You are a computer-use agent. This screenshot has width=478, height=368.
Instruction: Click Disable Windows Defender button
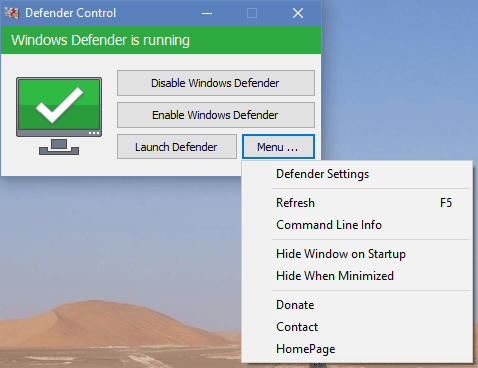tap(216, 83)
